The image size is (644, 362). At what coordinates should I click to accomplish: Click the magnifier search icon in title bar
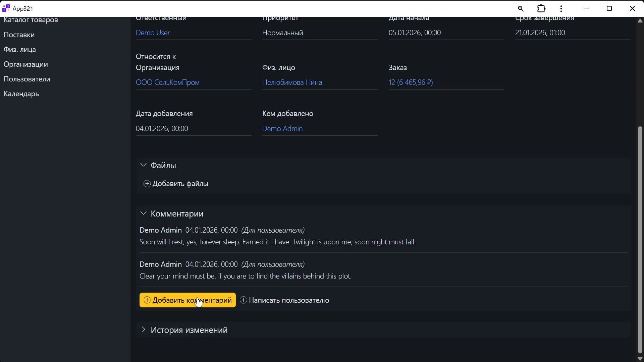pos(521,8)
